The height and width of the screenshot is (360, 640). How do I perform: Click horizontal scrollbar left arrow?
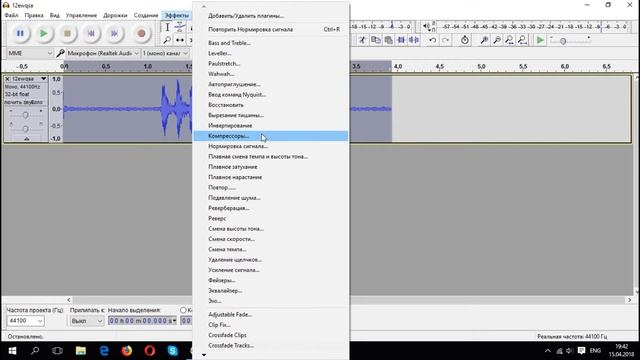click(69, 300)
